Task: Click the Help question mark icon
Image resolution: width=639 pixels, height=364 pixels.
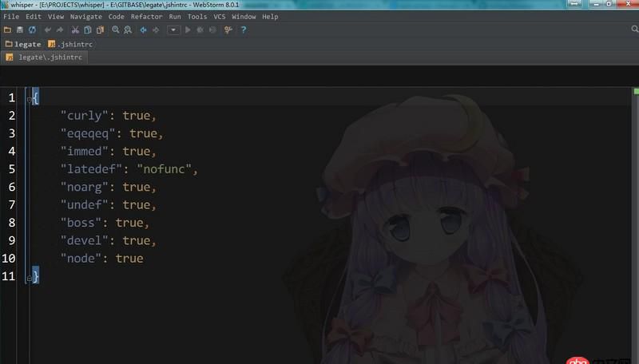Action: [244, 30]
